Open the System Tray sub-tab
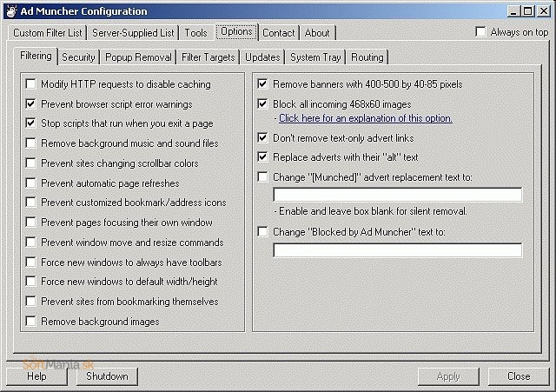Image resolution: width=556 pixels, height=392 pixels. (315, 57)
